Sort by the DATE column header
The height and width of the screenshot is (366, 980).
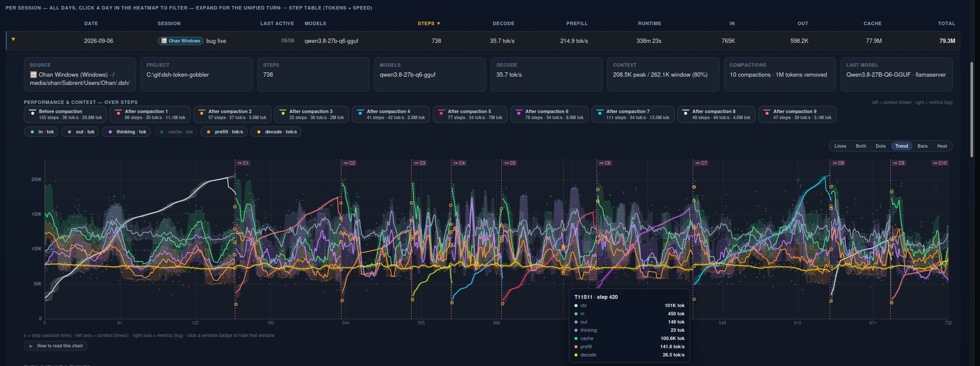point(91,23)
